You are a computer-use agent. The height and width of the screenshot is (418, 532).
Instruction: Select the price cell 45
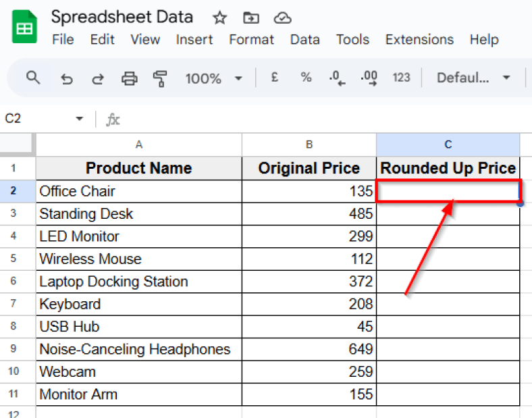[309, 327]
